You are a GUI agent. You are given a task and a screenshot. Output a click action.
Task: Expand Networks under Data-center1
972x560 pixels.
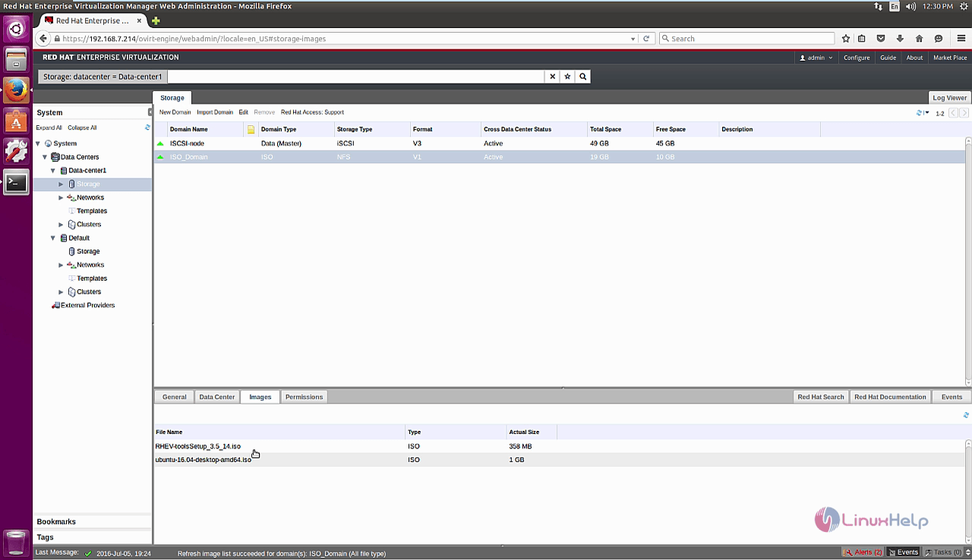point(62,197)
